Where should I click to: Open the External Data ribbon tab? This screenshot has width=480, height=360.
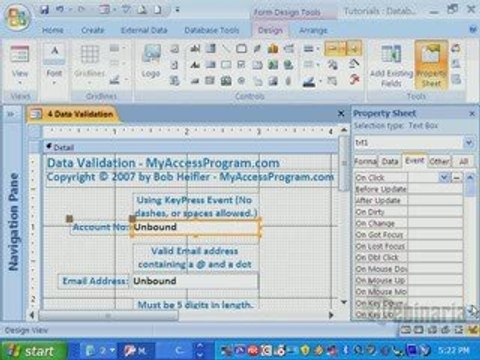(x=144, y=30)
